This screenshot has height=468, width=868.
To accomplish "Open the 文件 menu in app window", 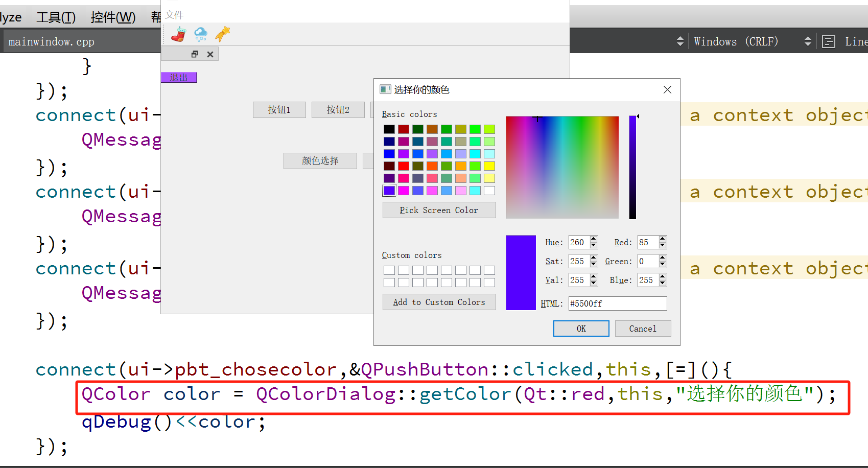I will click(174, 15).
